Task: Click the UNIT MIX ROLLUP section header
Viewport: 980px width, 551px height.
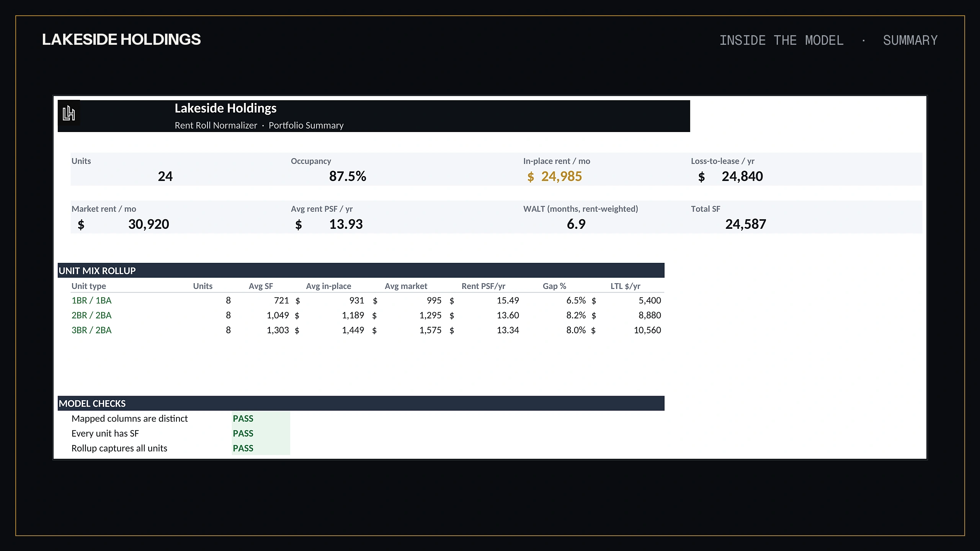Action: click(x=361, y=271)
